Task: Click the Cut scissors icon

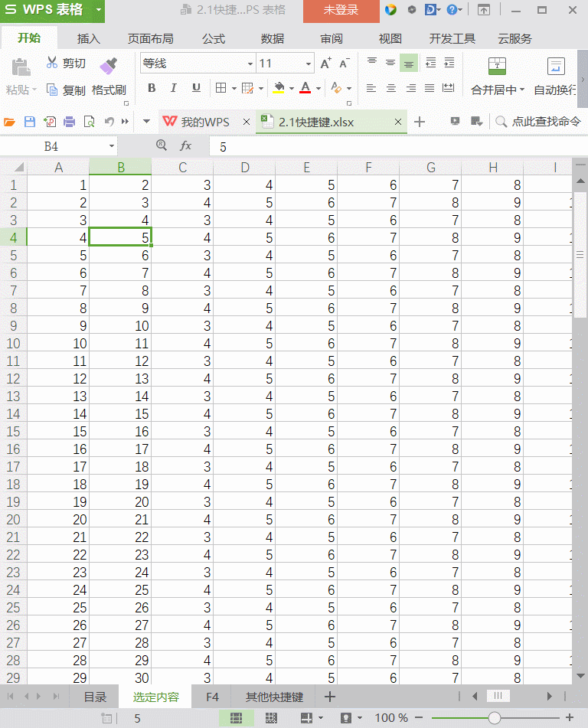Action: (x=52, y=63)
